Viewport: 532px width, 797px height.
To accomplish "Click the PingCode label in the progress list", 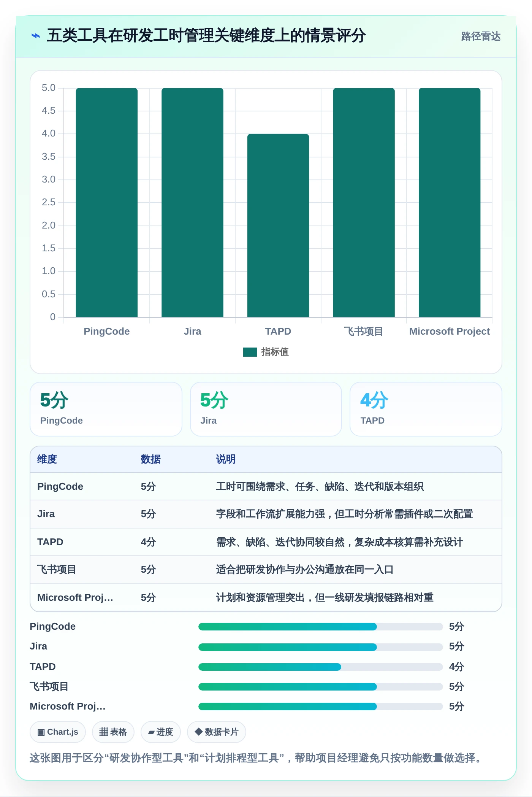I will 53,627.
